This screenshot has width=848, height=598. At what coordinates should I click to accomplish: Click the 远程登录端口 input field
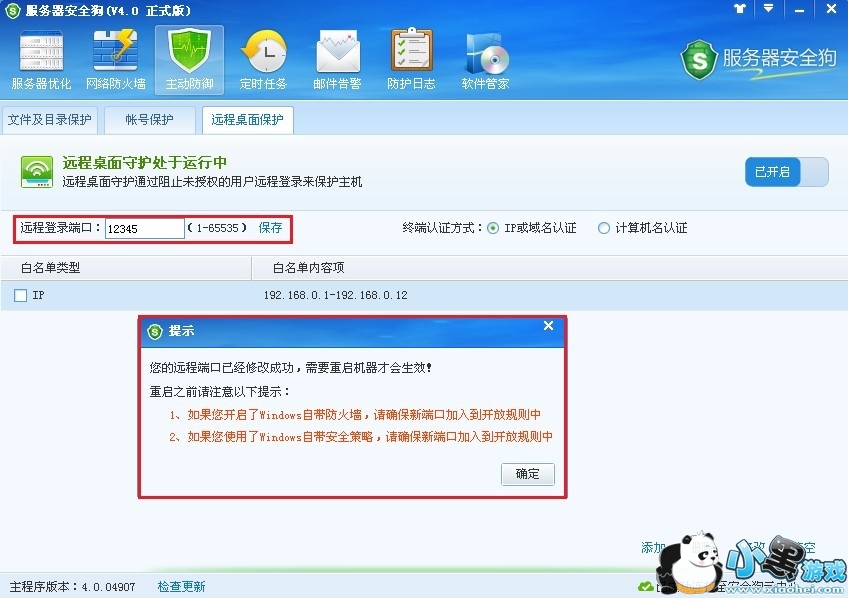[x=144, y=228]
